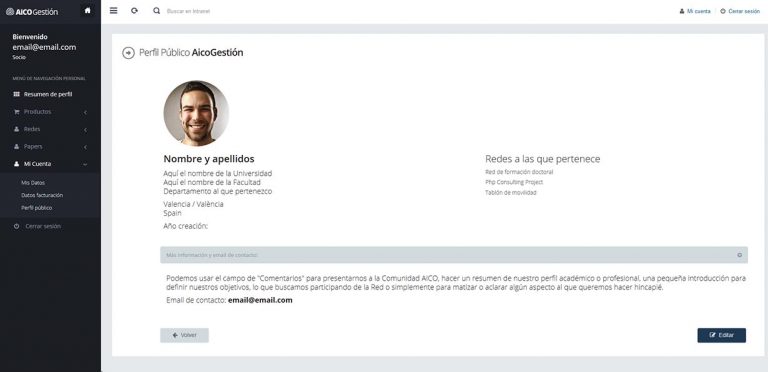This screenshot has height=372, width=768.
Task: Click the circled arrow beside Perfil Público
Action: [x=128, y=53]
